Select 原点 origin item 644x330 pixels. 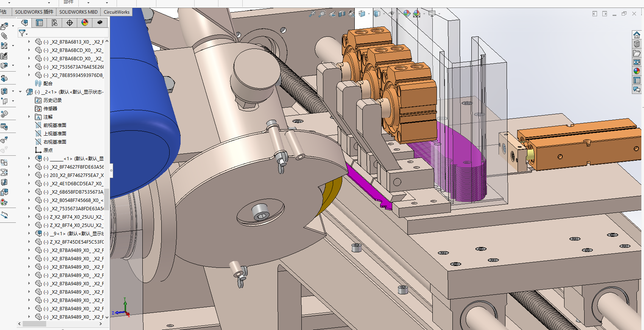click(44, 150)
